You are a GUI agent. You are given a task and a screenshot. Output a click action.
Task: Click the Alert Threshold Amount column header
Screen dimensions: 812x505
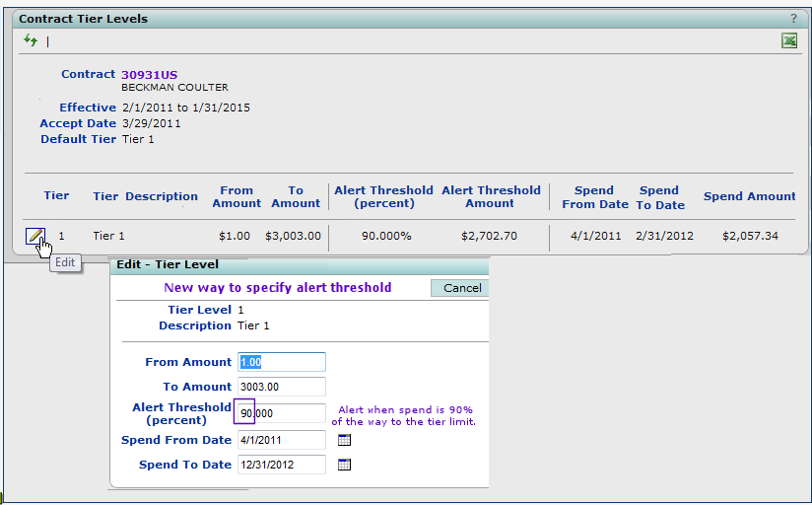[x=491, y=196]
